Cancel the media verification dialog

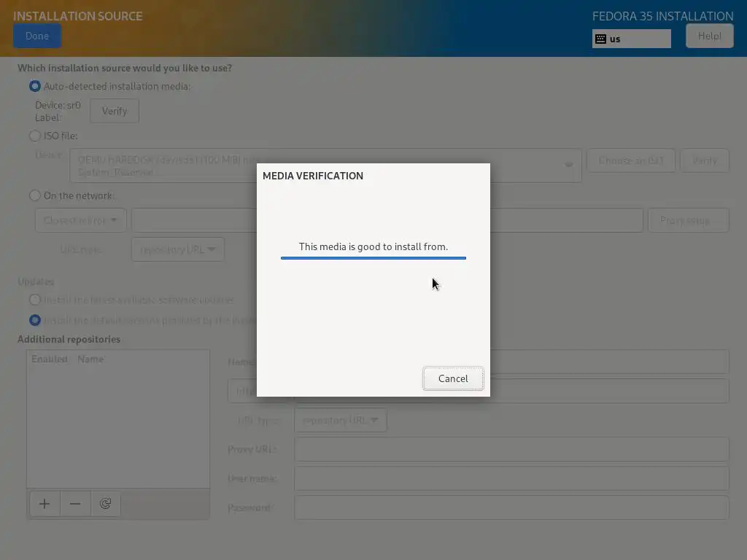(453, 378)
